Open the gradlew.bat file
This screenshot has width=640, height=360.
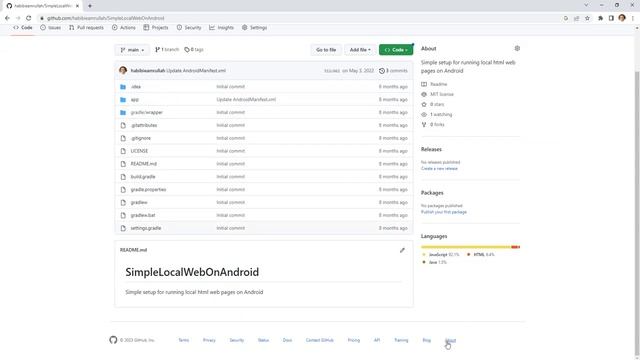(x=143, y=215)
